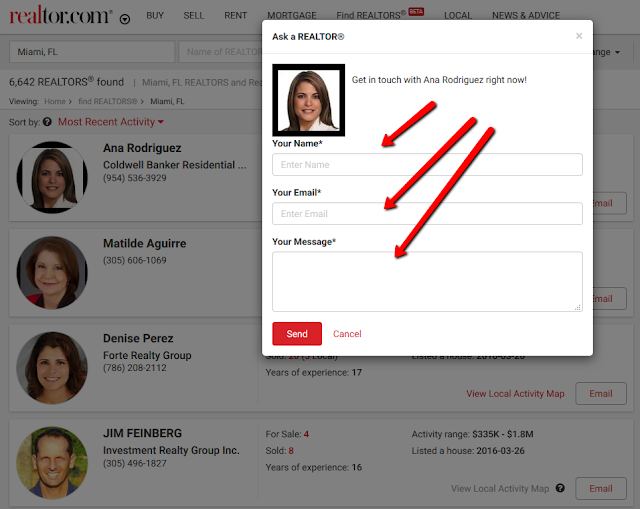Click Jim Feinberg's profile photo
Image resolution: width=640 pixels, height=509 pixels.
[52, 463]
